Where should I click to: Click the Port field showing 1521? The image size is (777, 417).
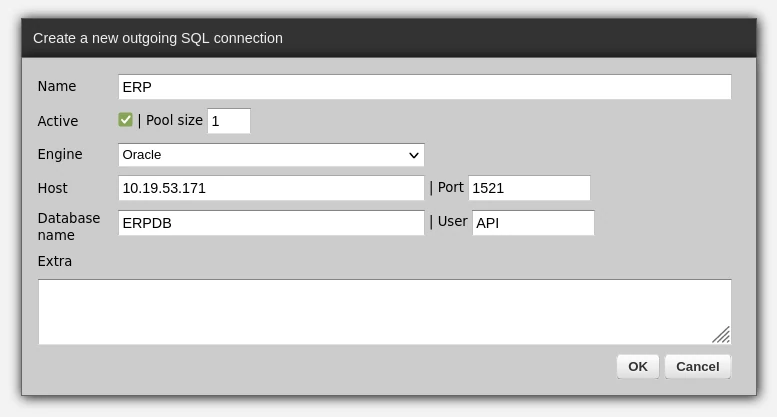pos(529,188)
